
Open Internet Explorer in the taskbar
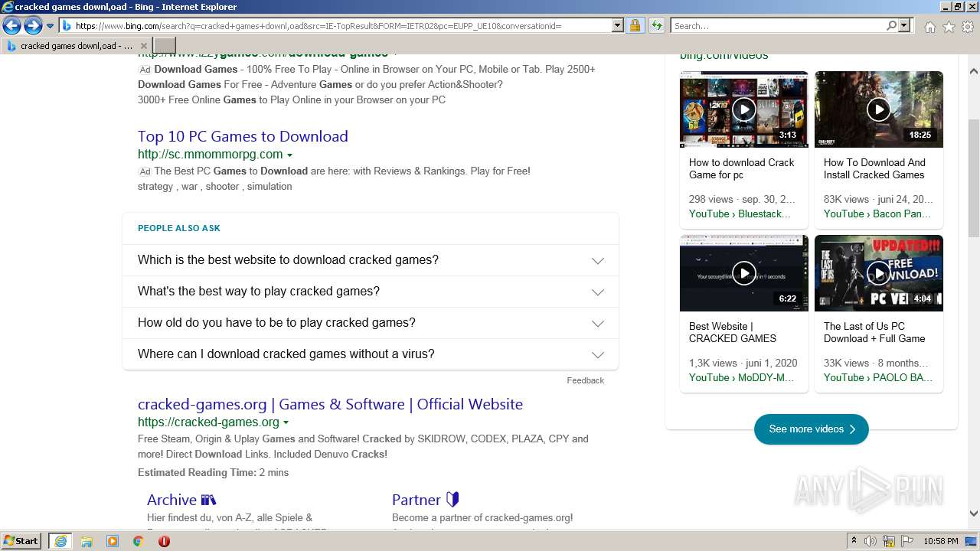(60, 541)
